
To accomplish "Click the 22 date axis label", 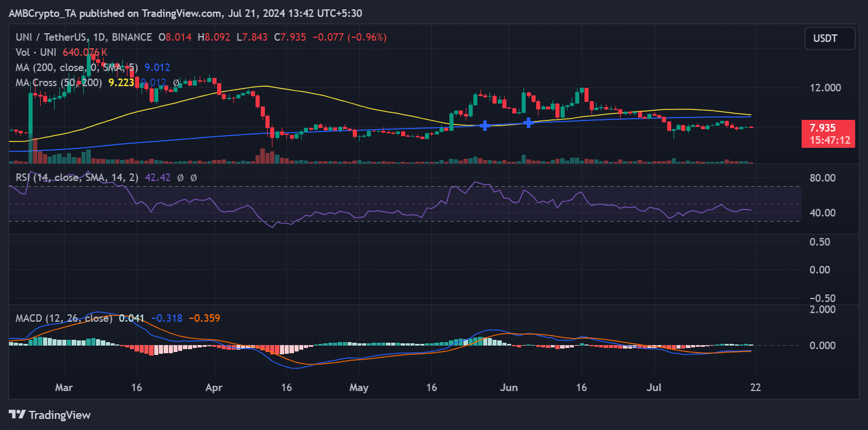I will (756, 388).
